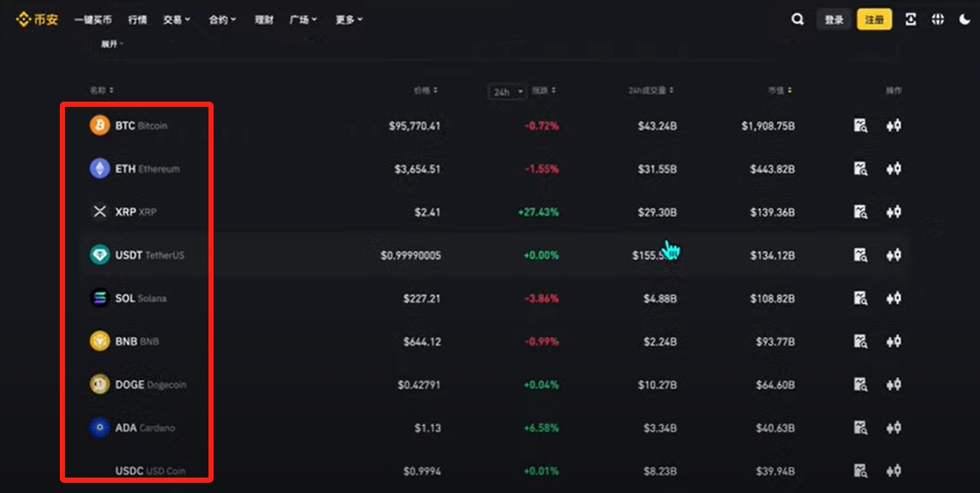Open 一键买币 menu item
This screenshot has height=493, width=980.
click(x=93, y=20)
